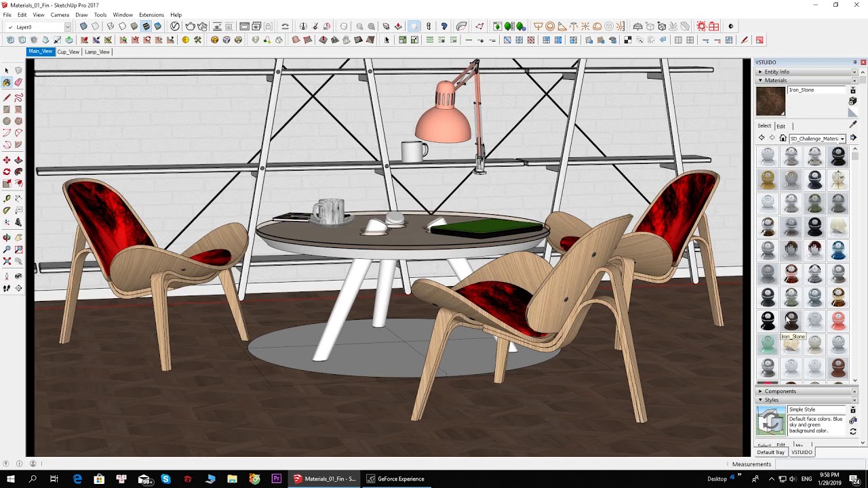
Task: Open the Draw menu
Action: [x=81, y=14]
